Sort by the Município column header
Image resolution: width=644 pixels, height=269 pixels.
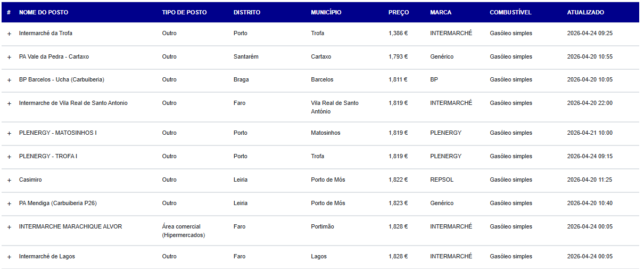(x=326, y=12)
